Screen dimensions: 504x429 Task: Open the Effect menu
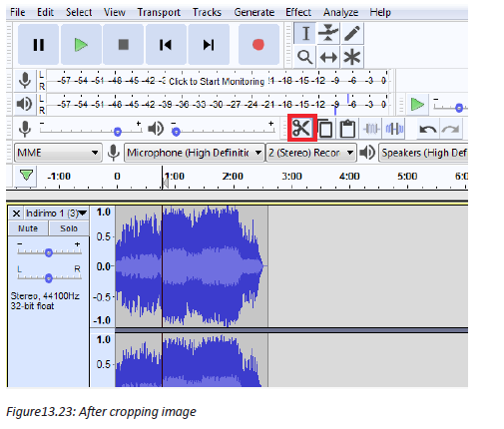[298, 12]
